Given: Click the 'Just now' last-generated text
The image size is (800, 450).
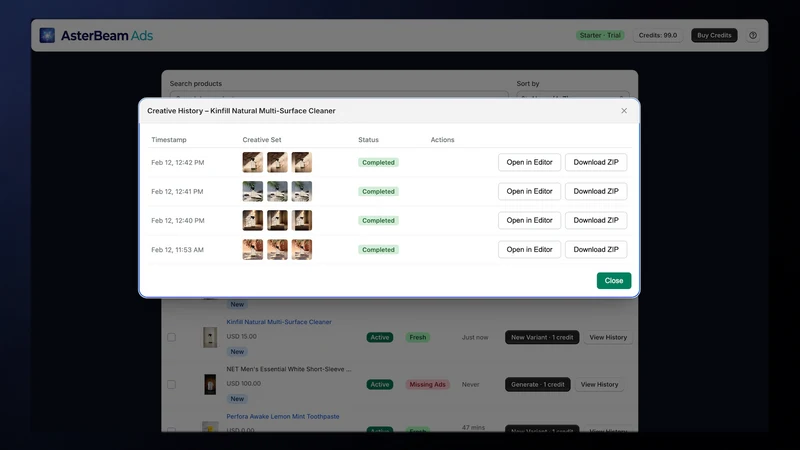Looking at the screenshot, I should pyautogui.click(x=475, y=337).
